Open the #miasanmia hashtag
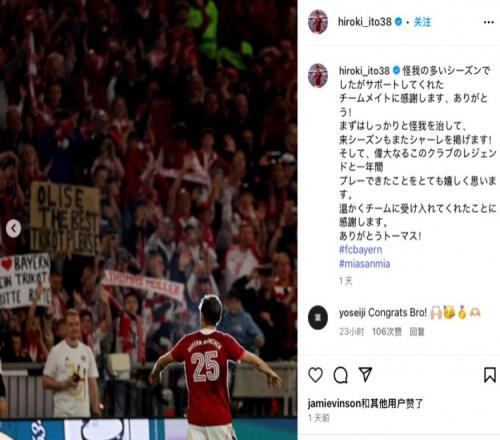The width and height of the screenshot is (500, 440). pyautogui.click(x=364, y=264)
